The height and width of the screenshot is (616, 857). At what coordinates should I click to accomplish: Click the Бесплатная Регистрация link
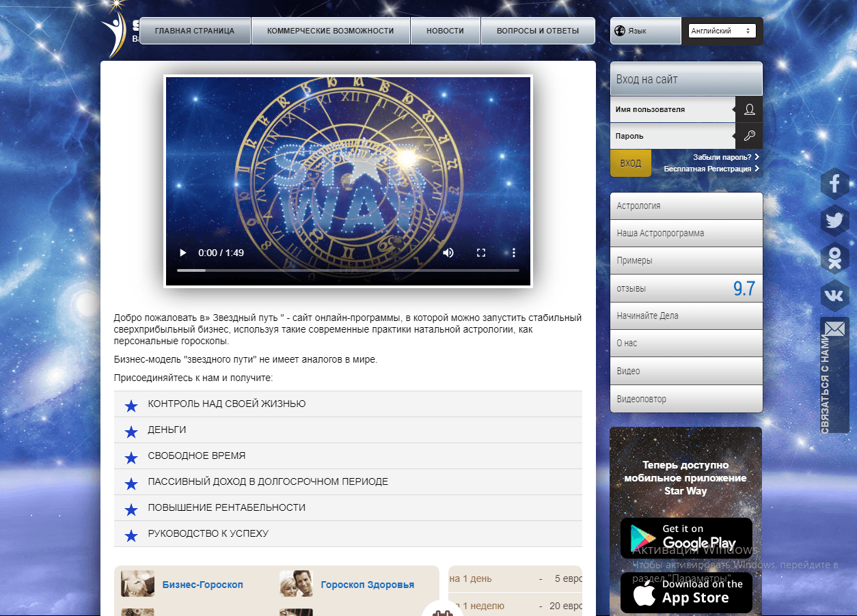[707, 169]
